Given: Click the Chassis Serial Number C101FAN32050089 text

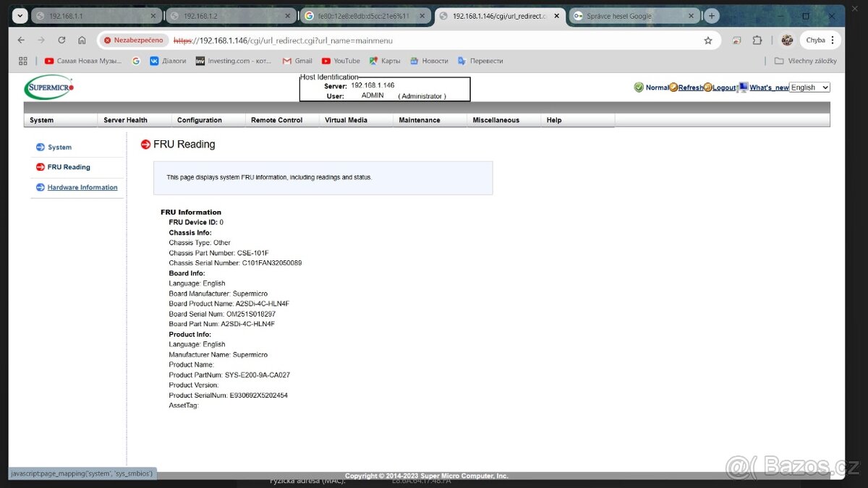Looking at the screenshot, I should pyautogui.click(x=235, y=263).
